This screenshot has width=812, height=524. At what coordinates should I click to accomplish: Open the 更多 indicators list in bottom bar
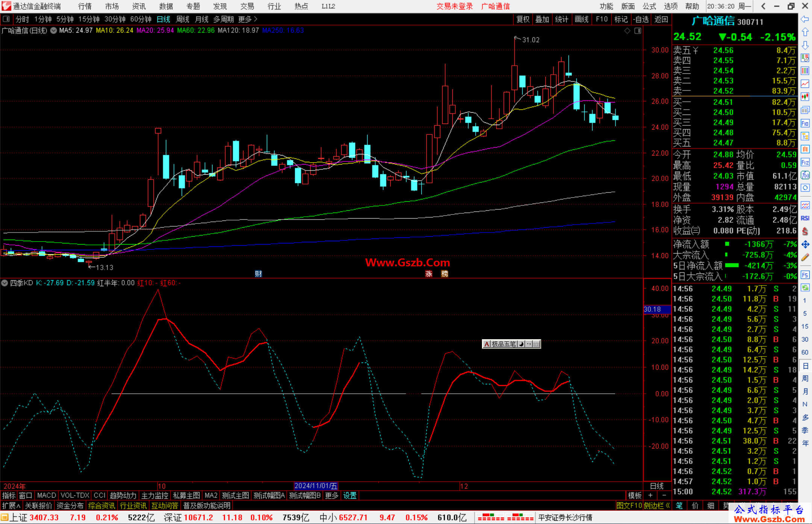(x=332, y=496)
